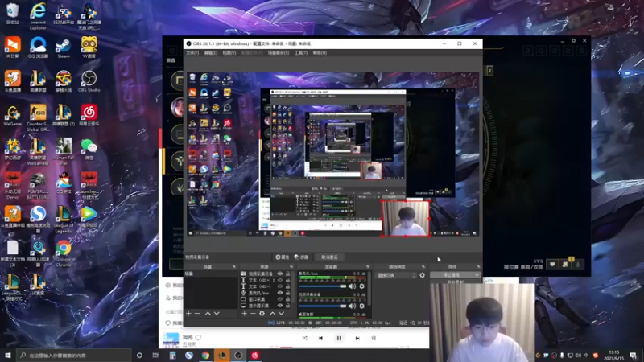Toggle shuffle mode in music player
The width and height of the screenshot is (644, 362).
304,338
